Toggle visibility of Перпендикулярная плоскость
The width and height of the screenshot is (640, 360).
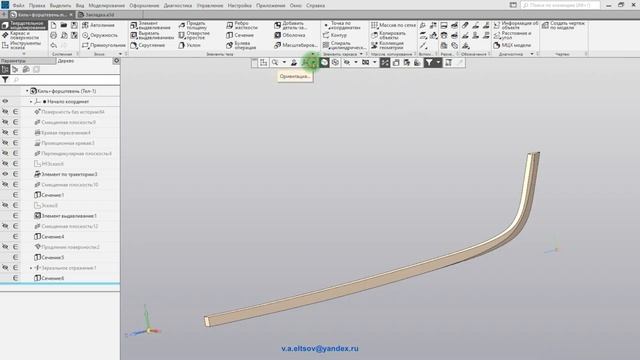[5, 153]
